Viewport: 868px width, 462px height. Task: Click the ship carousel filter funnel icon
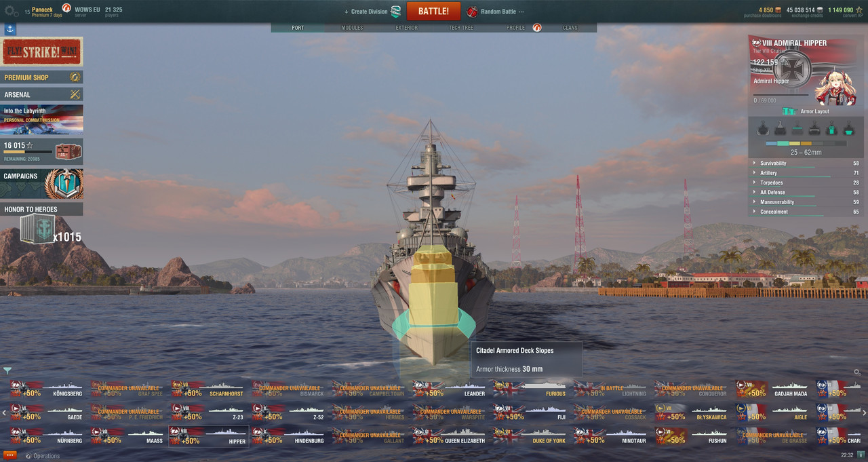click(7, 370)
